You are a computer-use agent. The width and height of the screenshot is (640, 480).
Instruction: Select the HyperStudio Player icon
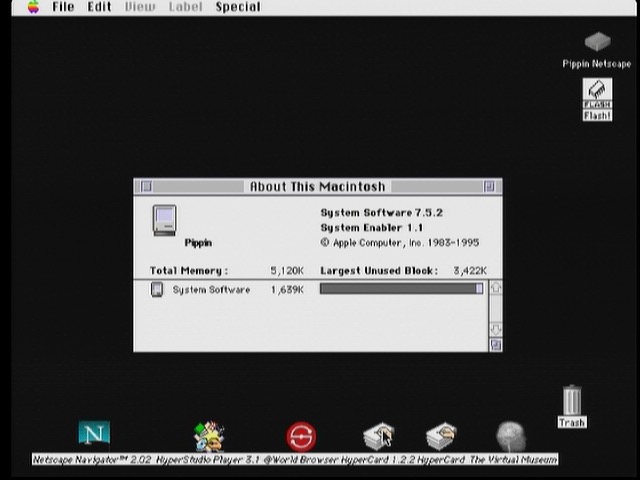(209, 436)
